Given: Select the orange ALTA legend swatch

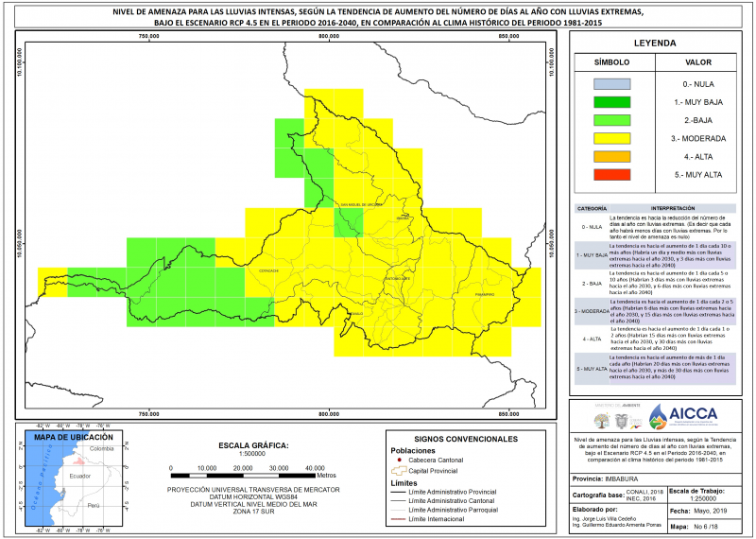Looking at the screenshot, I should (611, 157).
